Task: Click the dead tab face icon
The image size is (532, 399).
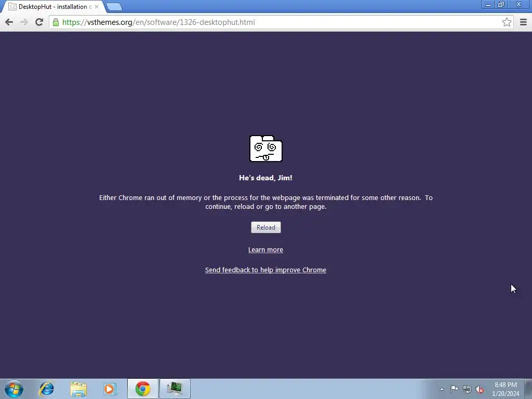Action: [x=265, y=149]
